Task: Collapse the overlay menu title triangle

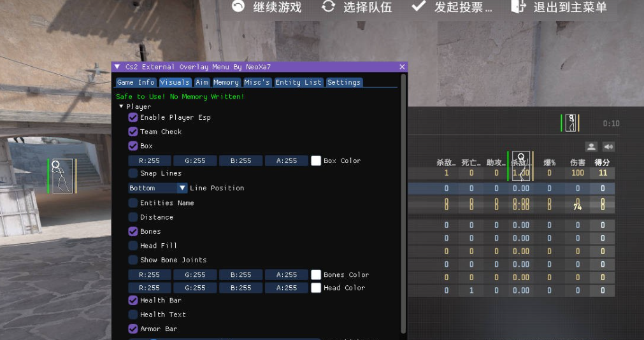Action: click(117, 66)
